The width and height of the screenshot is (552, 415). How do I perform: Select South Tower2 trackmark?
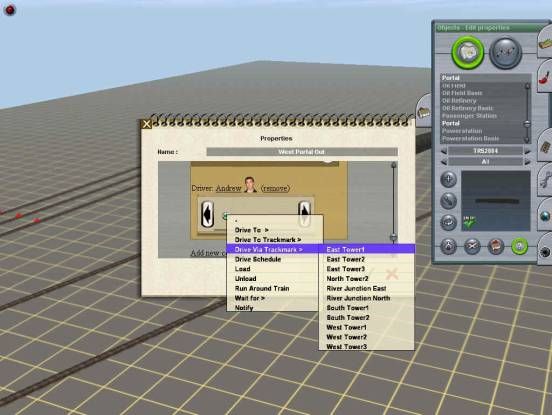point(366,317)
